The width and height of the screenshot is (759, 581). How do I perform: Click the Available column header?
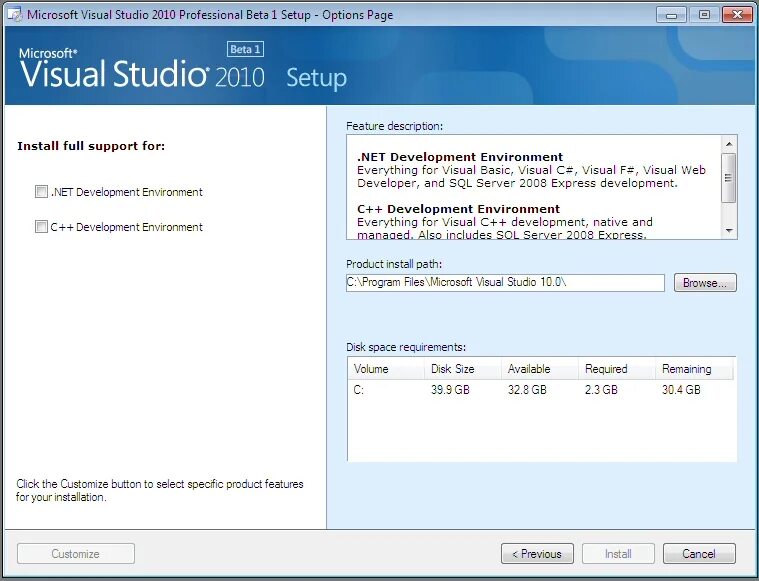[x=540, y=369]
